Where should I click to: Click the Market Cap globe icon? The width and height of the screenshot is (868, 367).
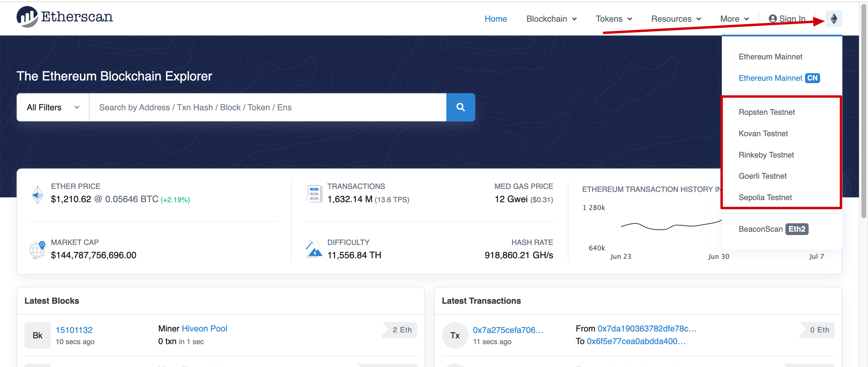37,250
